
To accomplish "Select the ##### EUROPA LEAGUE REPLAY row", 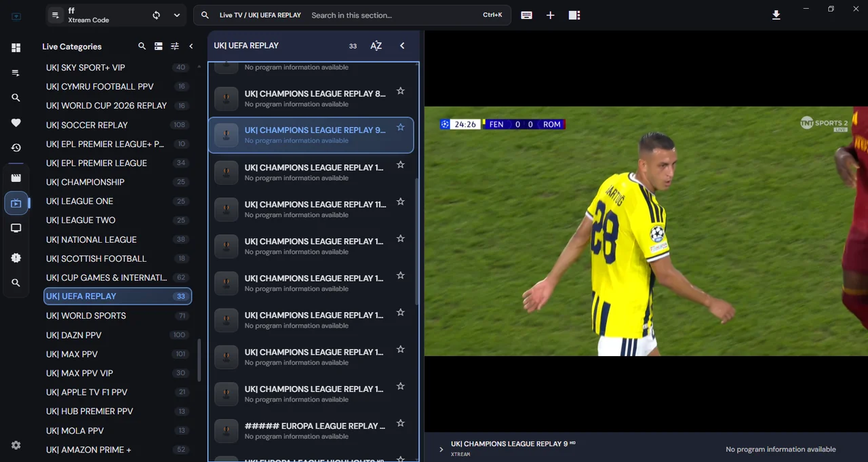I will coord(311,431).
